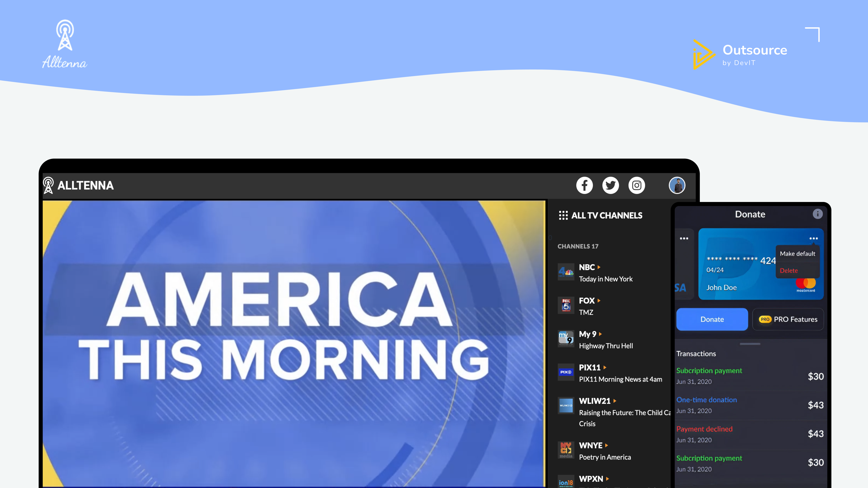Click the America This Morning video player
The width and height of the screenshot is (868, 488).
[x=294, y=343]
